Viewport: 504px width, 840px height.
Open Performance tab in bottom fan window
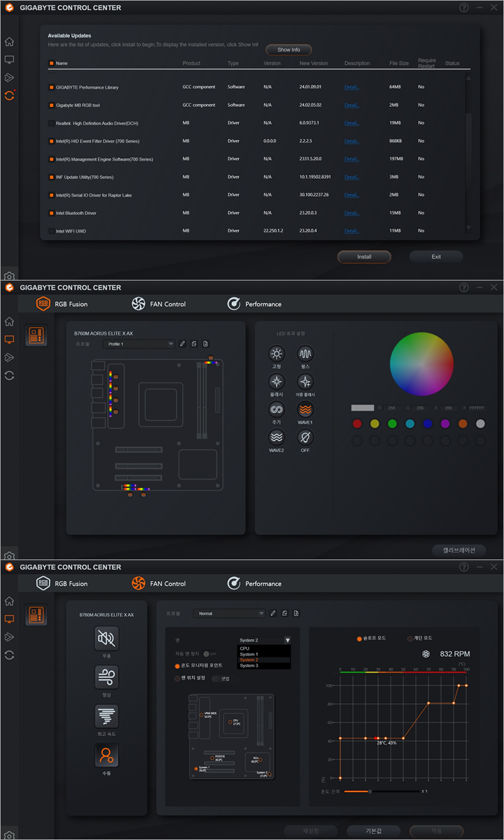click(254, 584)
